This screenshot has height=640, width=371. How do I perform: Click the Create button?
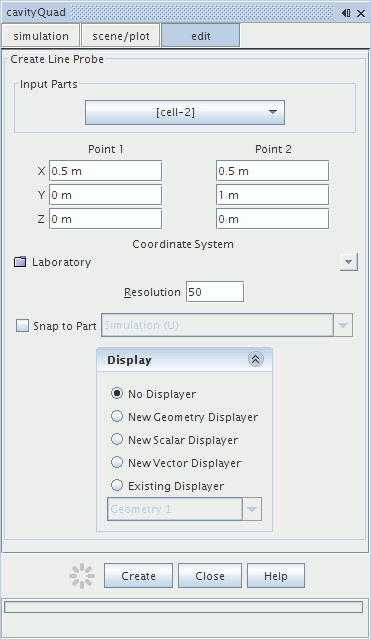click(x=138, y=576)
